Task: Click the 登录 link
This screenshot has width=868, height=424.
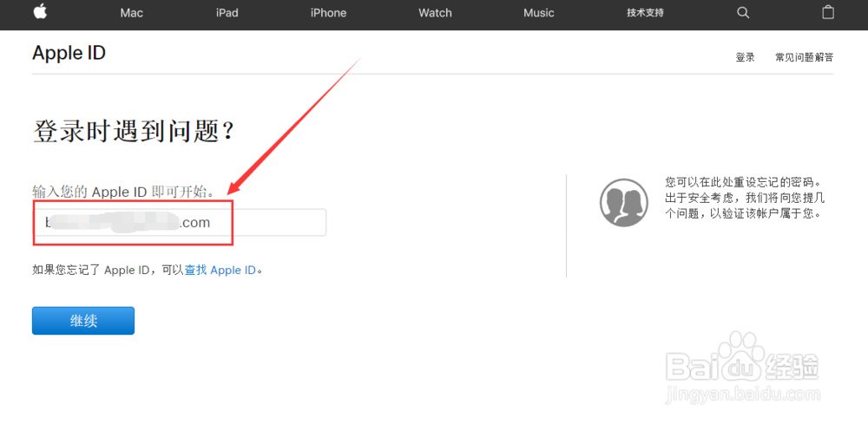Action: [x=745, y=57]
